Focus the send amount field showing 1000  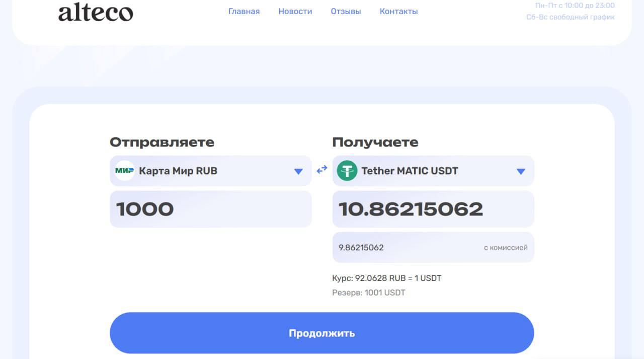coord(210,209)
